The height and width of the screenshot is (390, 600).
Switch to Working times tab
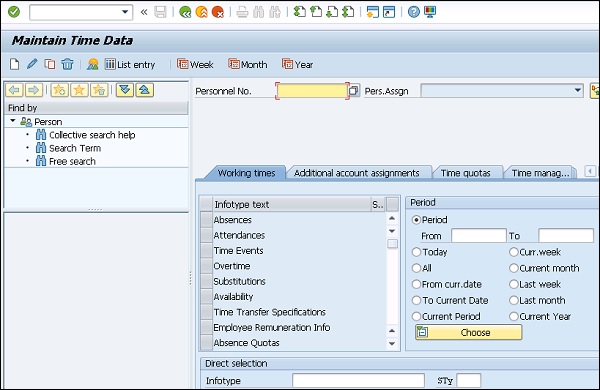pyautogui.click(x=246, y=173)
